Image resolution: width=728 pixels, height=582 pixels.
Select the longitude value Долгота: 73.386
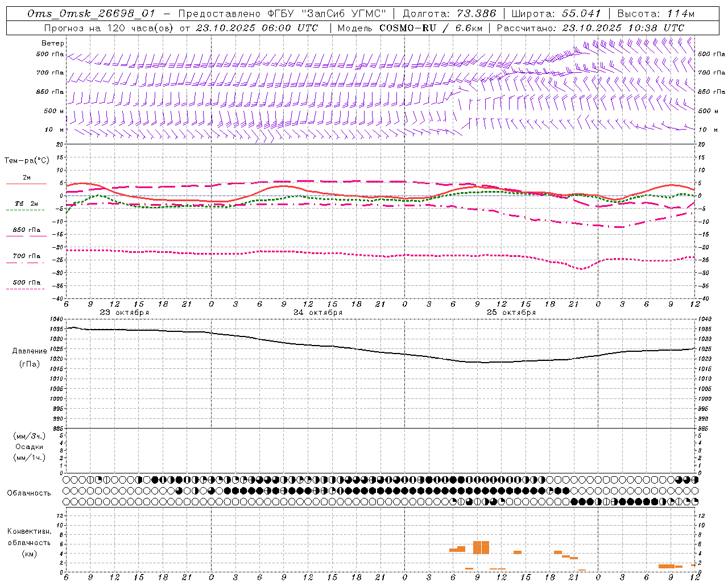[449, 14]
